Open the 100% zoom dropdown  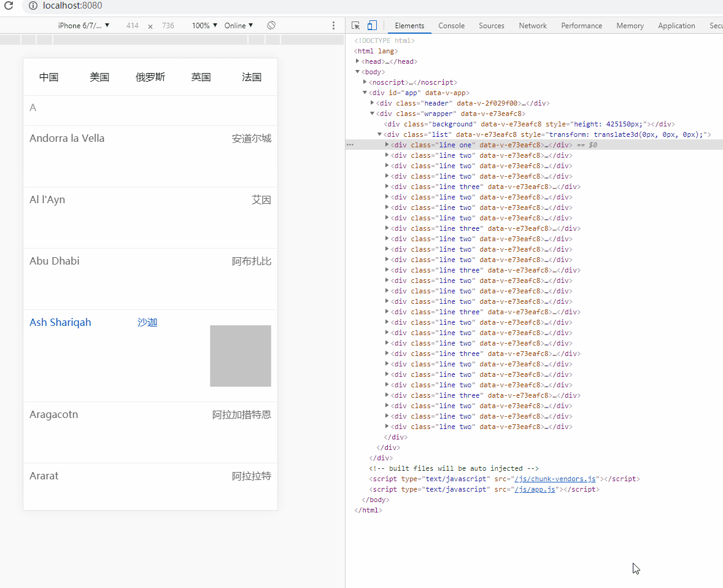pyautogui.click(x=204, y=25)
